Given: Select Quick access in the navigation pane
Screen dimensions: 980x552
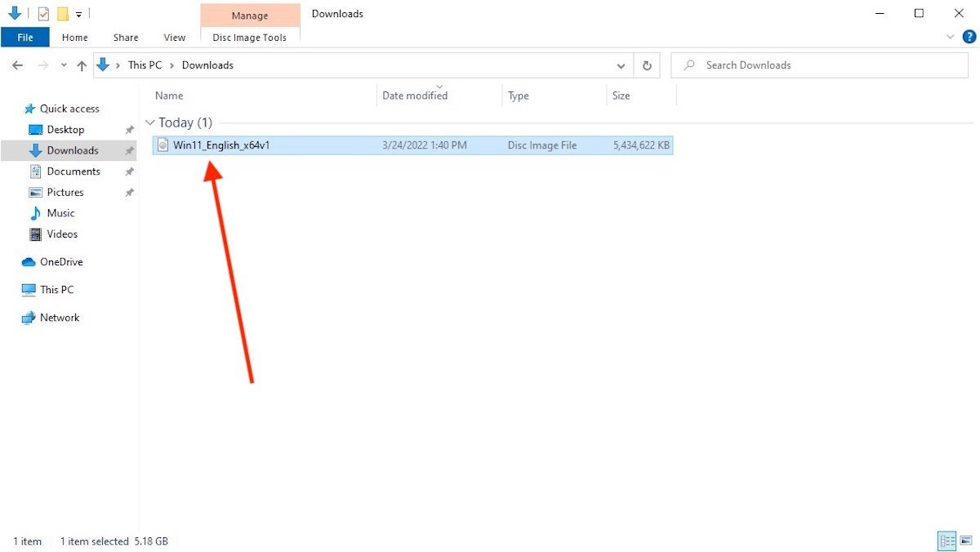Looking at the screenshot, I should point(69,109).
